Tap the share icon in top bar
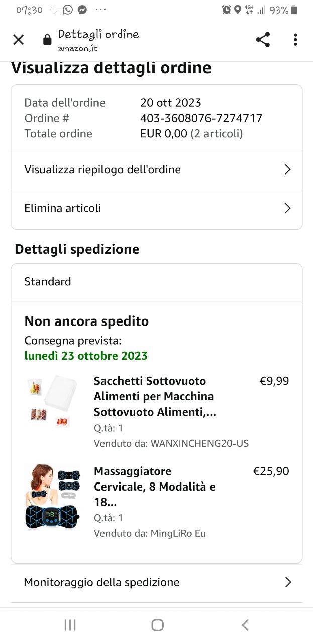 263,40
